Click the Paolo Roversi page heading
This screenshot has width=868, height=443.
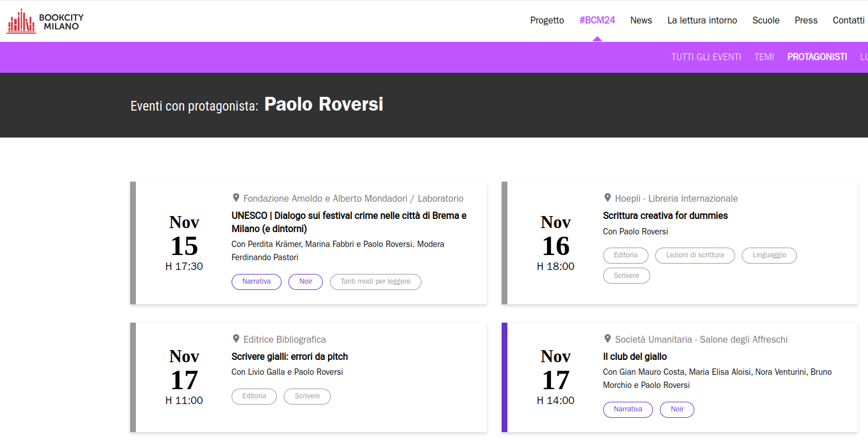324,104
